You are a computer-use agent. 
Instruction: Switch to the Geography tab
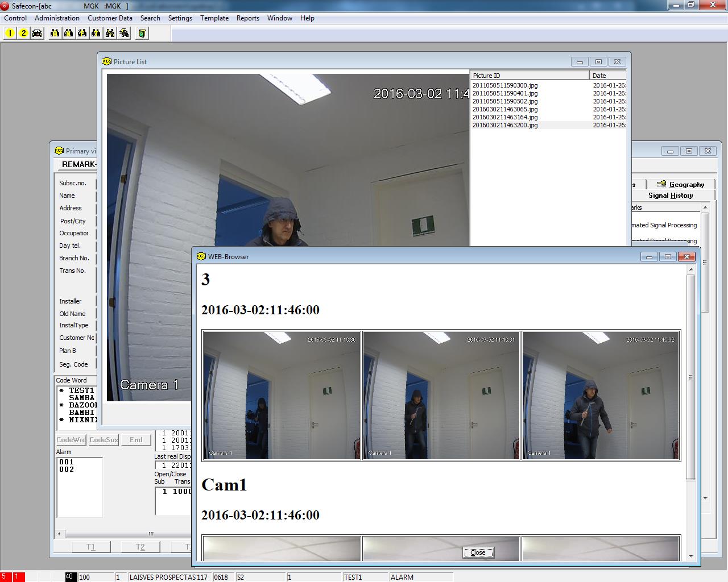(680, 184)
